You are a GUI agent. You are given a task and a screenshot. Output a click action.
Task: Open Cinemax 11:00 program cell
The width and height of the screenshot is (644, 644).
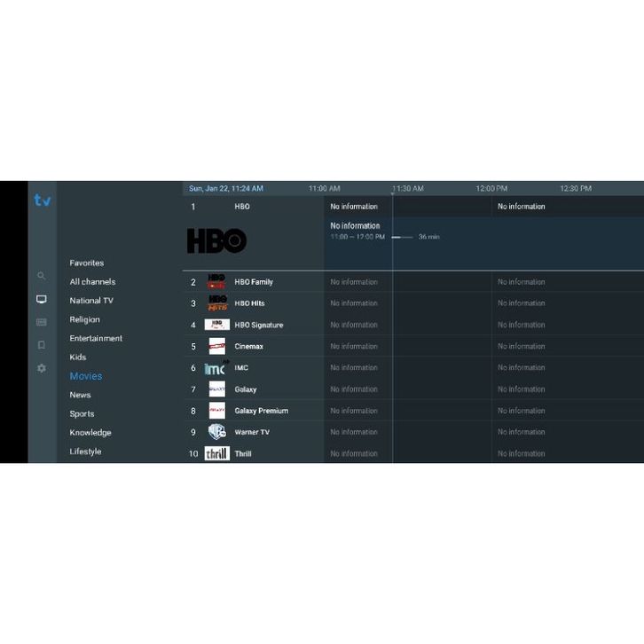pos(407,346)
